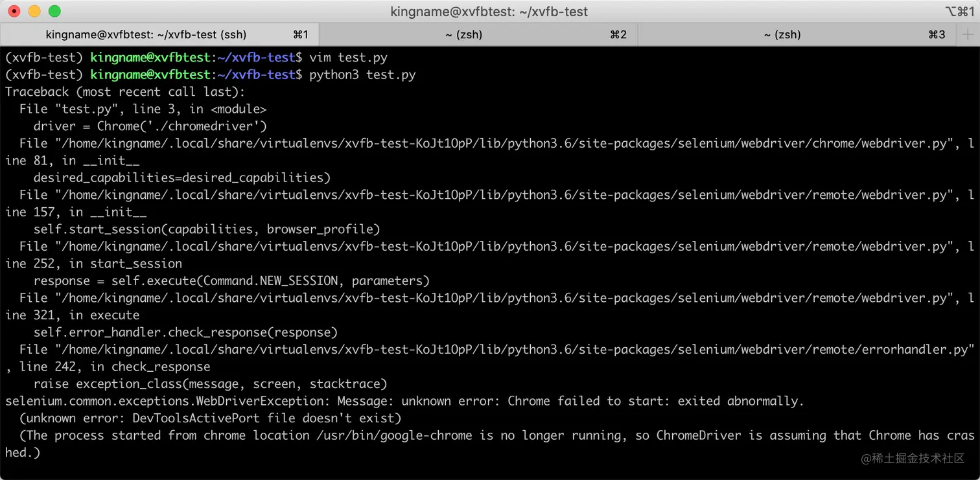
Task: Click 'Traceback (most recent call last):' line
Action: pos(125,92)
